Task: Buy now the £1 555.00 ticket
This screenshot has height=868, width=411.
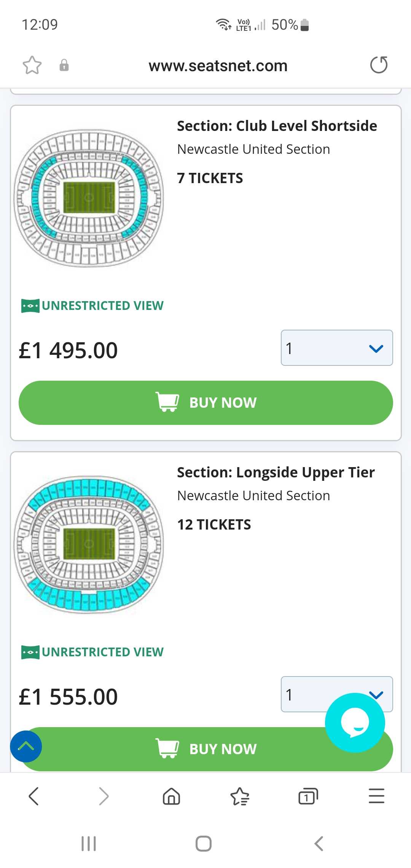Action: 205,749
